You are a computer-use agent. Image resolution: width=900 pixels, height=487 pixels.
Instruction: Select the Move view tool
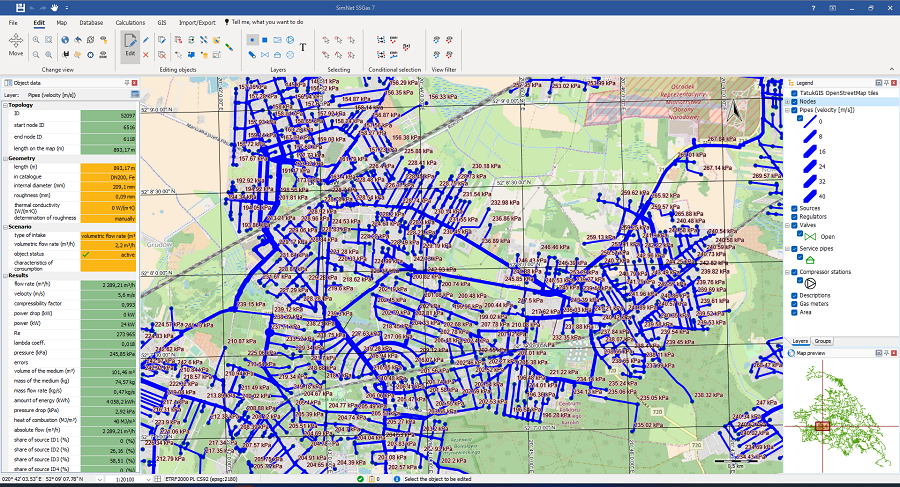(x=15, y=44)
